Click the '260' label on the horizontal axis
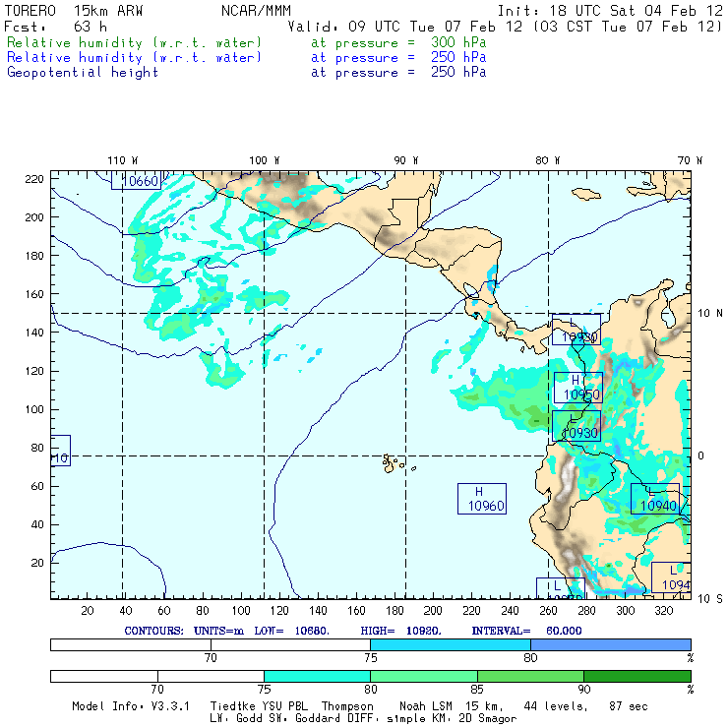The height and width of the screenshot is (728, 728). [548, 611]
